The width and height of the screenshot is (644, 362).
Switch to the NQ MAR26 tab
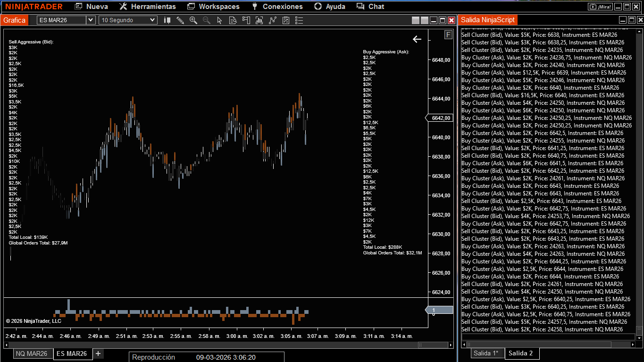tap(33, 353)
